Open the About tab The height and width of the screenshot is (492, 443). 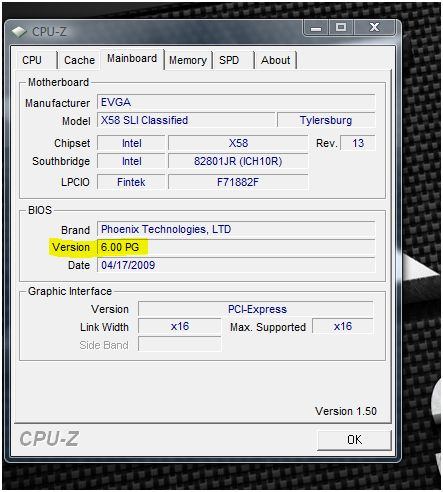coord(275,60)
